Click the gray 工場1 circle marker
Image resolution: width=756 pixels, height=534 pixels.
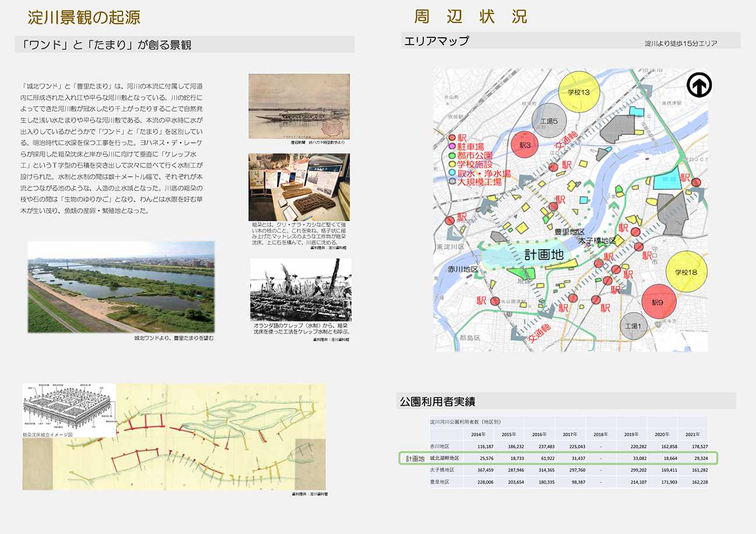click(x=634, y=327)
